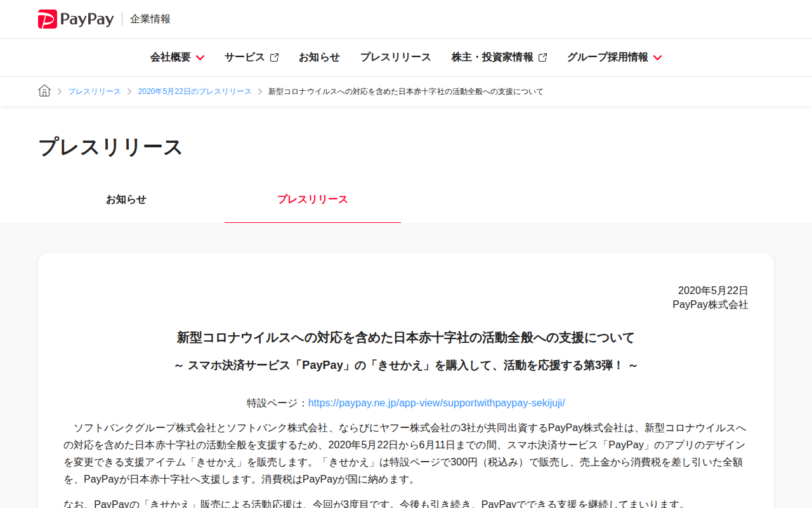Open 株主・投資家情報 menu item
Screen dimensions: 812x508
[x=499, y=57]
